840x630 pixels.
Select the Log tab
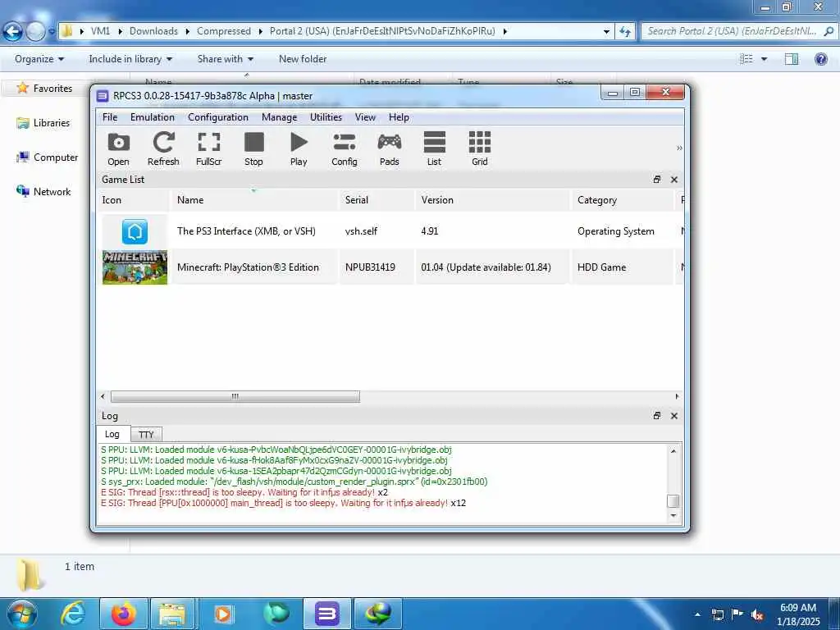pyautogui.click(x=112, y=434)
